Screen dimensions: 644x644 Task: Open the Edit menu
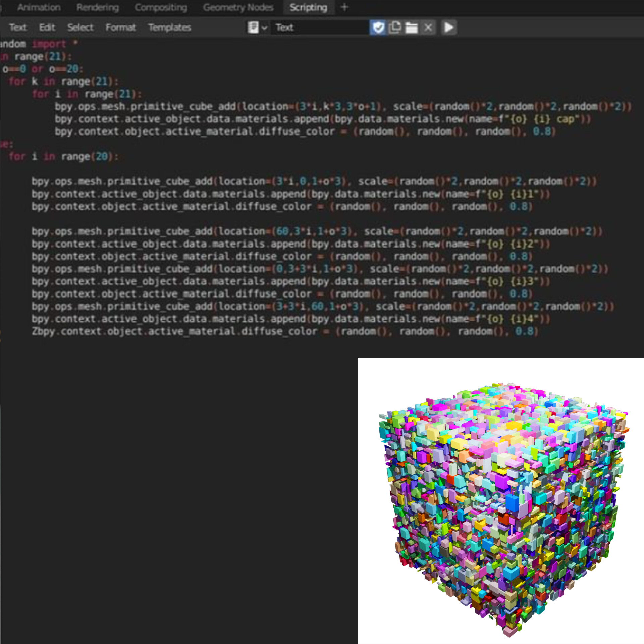point(47,27)
